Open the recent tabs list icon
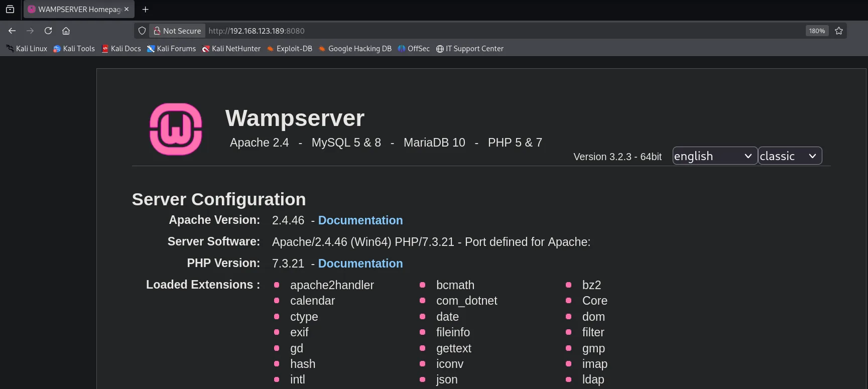This screenshot has width=868, height=389. coord(10,9)
